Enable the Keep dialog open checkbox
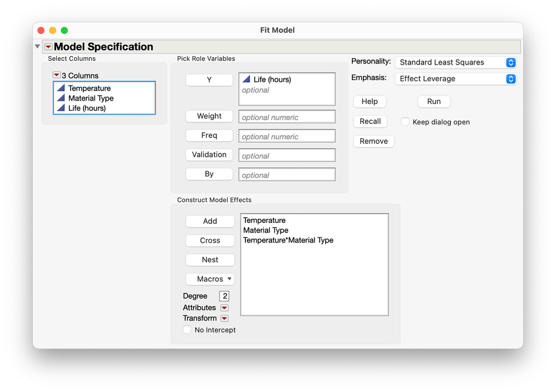 (405, 122)
